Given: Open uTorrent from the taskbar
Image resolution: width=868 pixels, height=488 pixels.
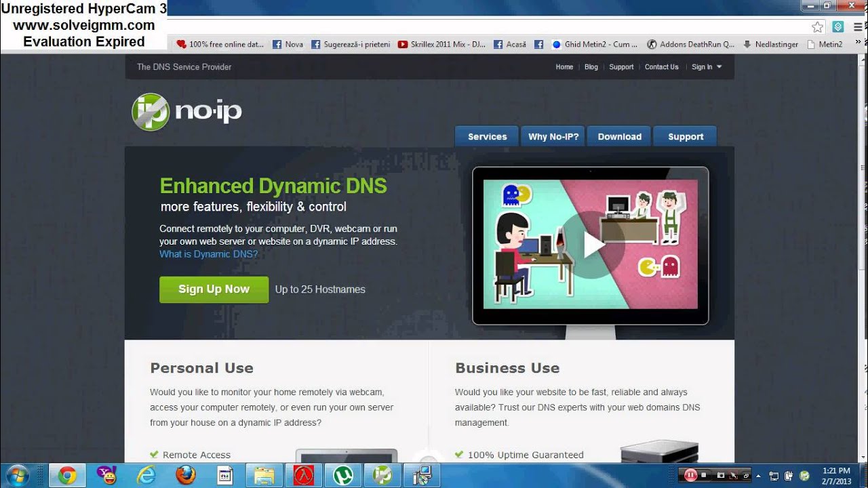Looking at the screenshot, I should pyautogui.click(x=343, y=475).
